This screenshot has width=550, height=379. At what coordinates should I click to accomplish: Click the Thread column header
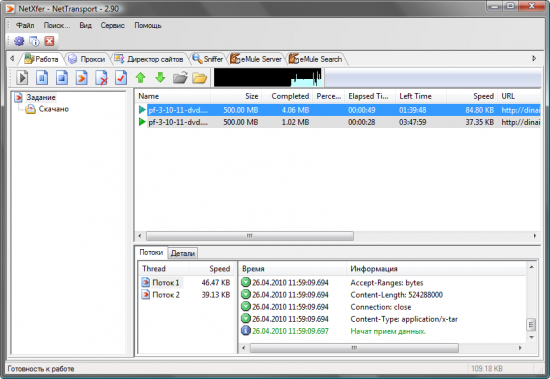point(164,269)
